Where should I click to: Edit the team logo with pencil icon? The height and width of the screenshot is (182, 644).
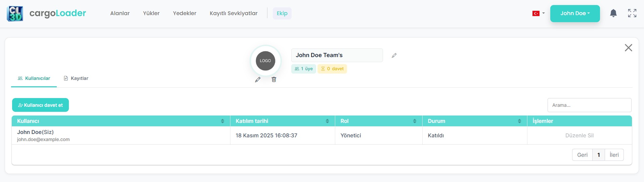click(x=258, y=80)
